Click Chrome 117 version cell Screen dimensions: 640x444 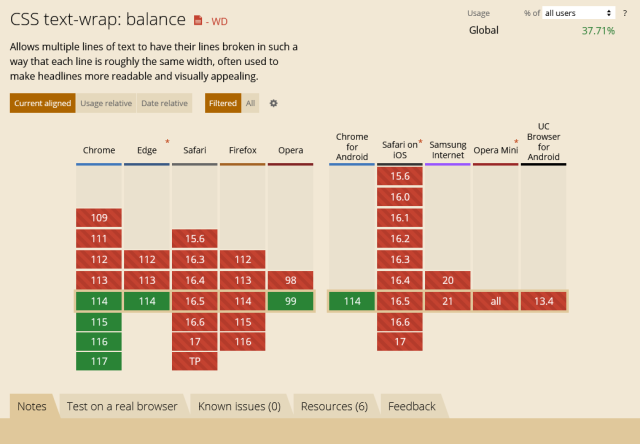(99, 361)
